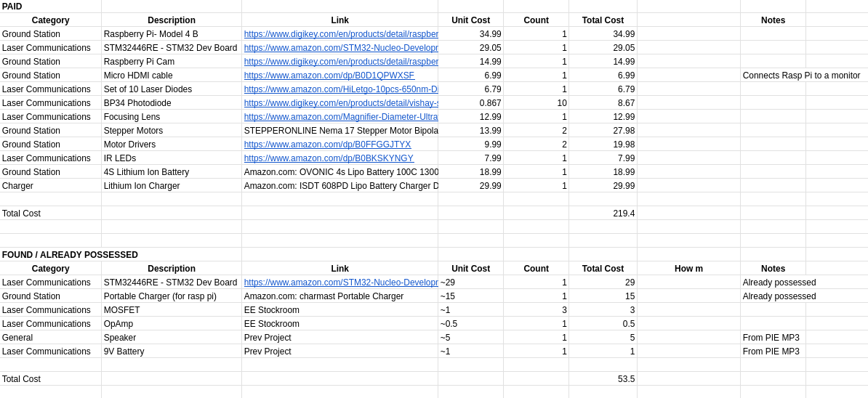Select the Speaker 'From PIE MP3' note cell

tap(772, 338)
